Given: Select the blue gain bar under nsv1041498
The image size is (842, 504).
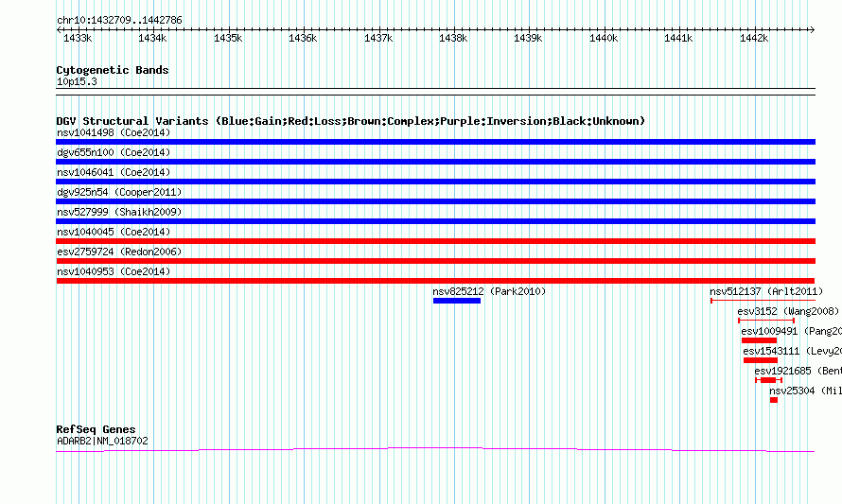Looking at the screenshot, I should tap(435, 142).
